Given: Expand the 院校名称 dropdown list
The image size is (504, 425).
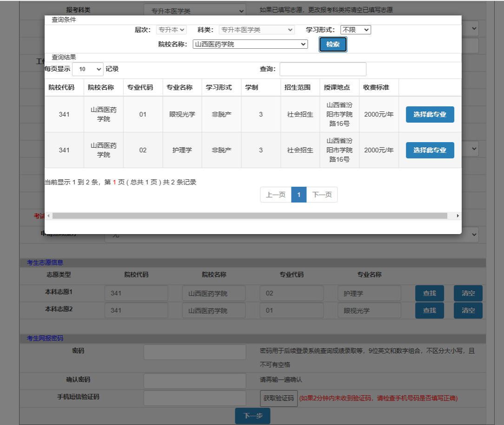Looking at the screenshot, I should [250, 45].
